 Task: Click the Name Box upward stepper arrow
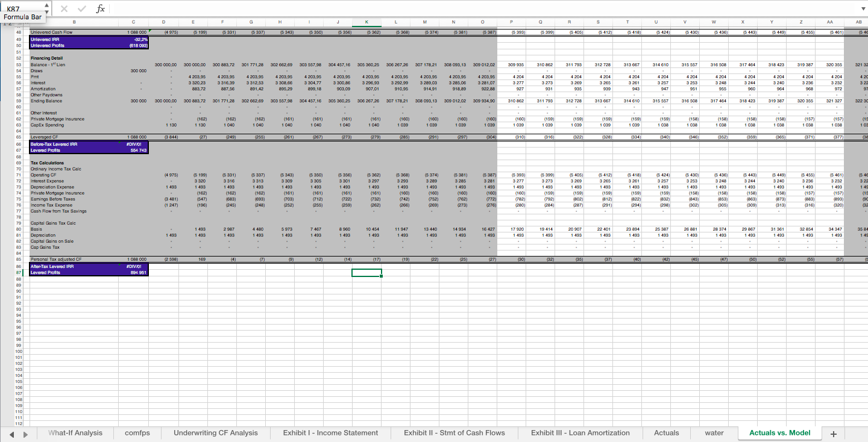(x=45, y=4)
